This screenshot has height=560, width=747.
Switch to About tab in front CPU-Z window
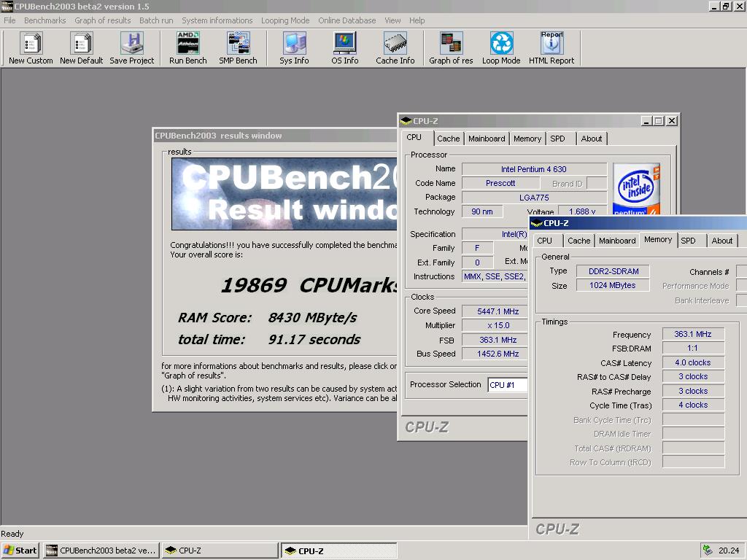(722, 241)
